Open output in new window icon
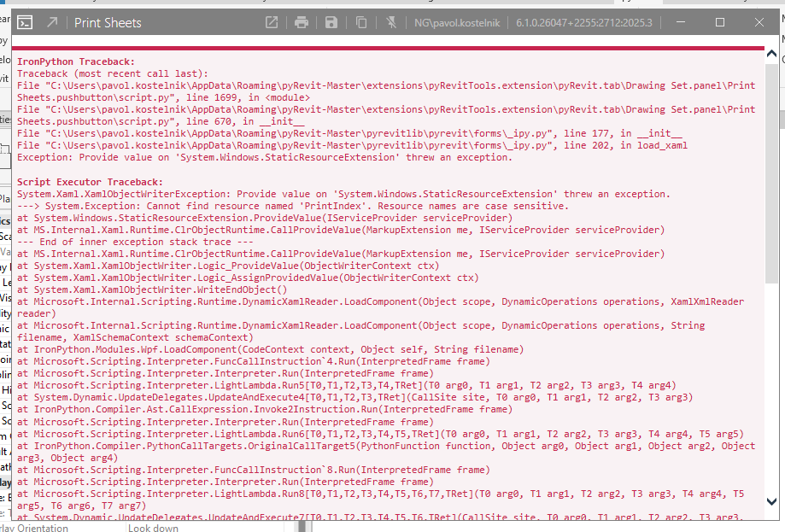 tap(271, 22)
